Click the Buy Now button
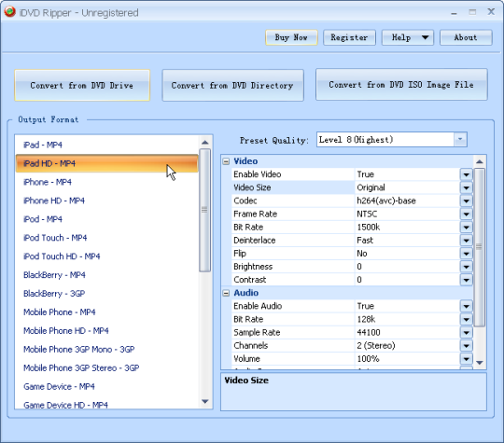The height and width of the screenshot is (443, 504). click(x=291, y=37)
